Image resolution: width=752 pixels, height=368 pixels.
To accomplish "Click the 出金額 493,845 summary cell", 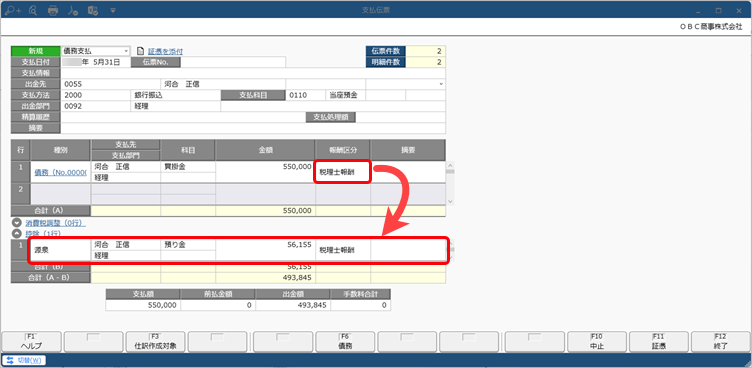I will 293,305.
